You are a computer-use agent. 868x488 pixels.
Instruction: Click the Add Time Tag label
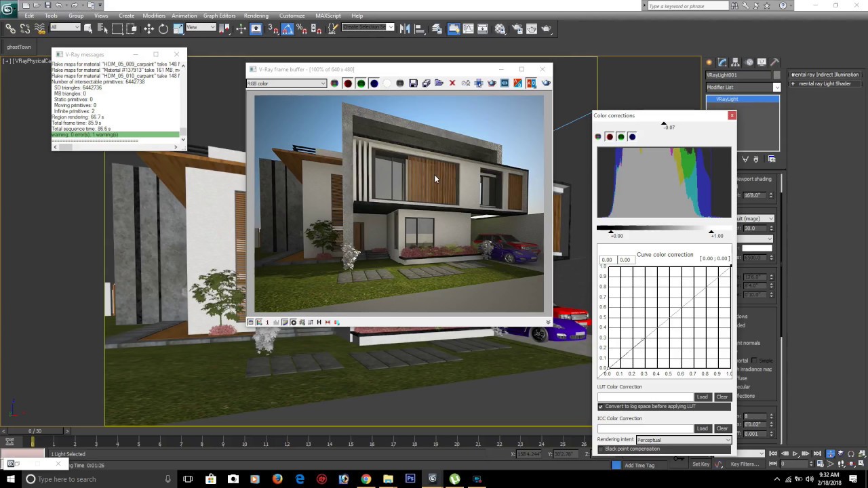[639, 465]
